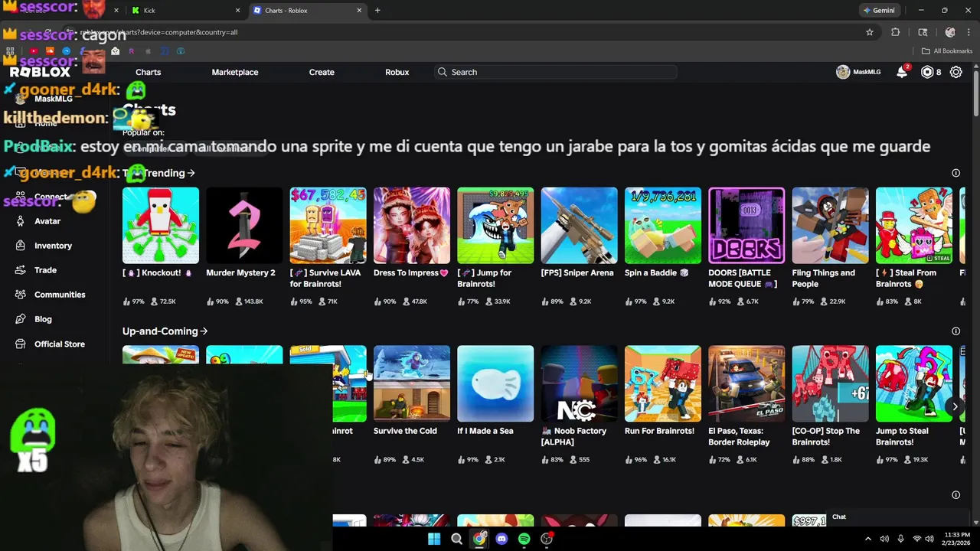Viewport: 980px width, 551px height.
Task: Open Stop The Brainrots! thumbnail
Action: pyautogui.click(x=830, y=383)
